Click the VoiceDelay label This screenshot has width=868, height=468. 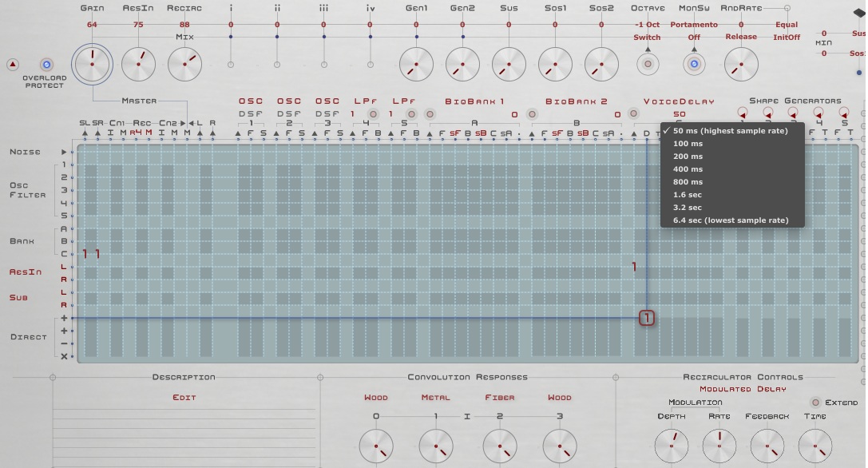(679, 101)
